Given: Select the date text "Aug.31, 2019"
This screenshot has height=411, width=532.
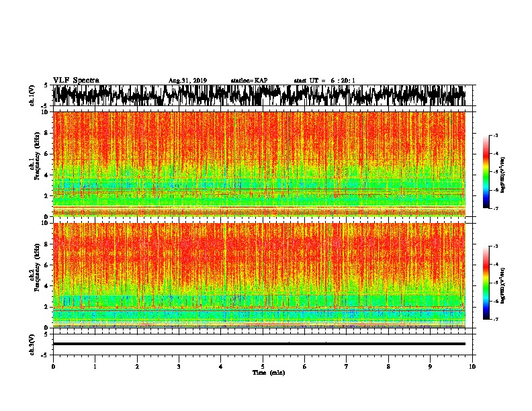Looking at the screenshot, I should 187,81.
